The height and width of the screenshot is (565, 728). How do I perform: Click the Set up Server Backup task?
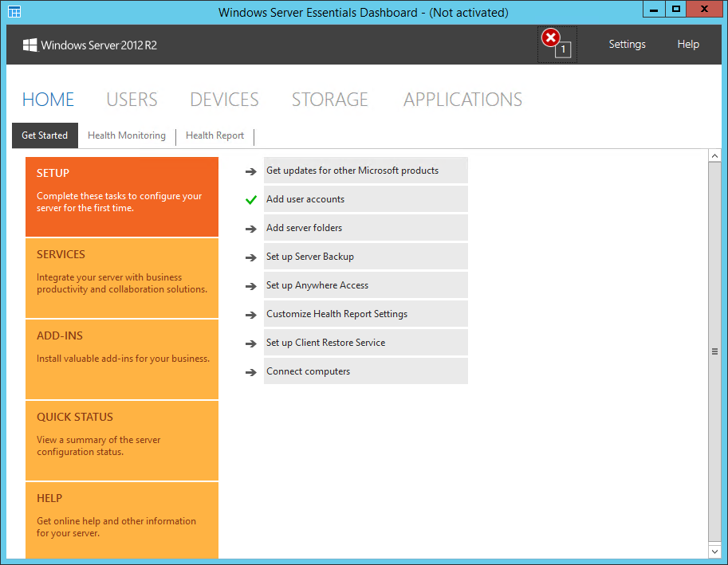366,257
